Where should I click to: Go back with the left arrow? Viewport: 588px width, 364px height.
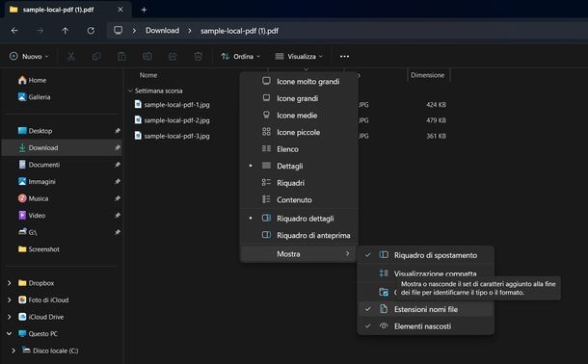click(x=14, y=31)
